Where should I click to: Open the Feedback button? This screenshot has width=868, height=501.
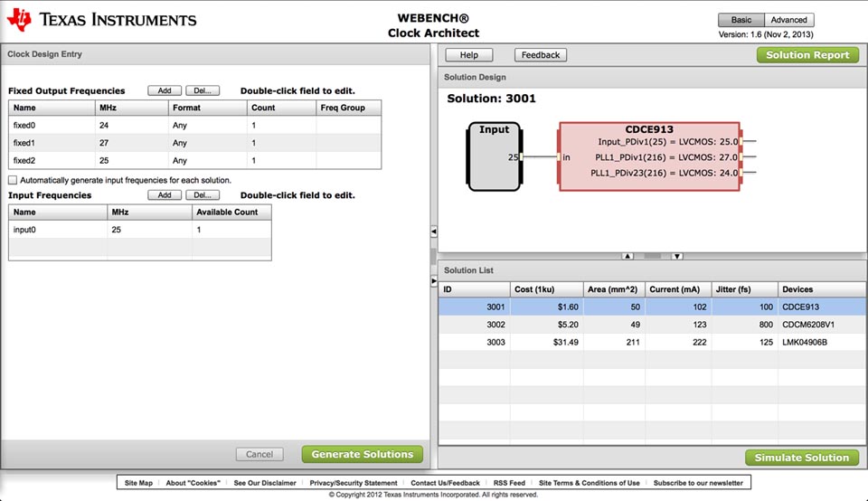[x=541, y=55]
